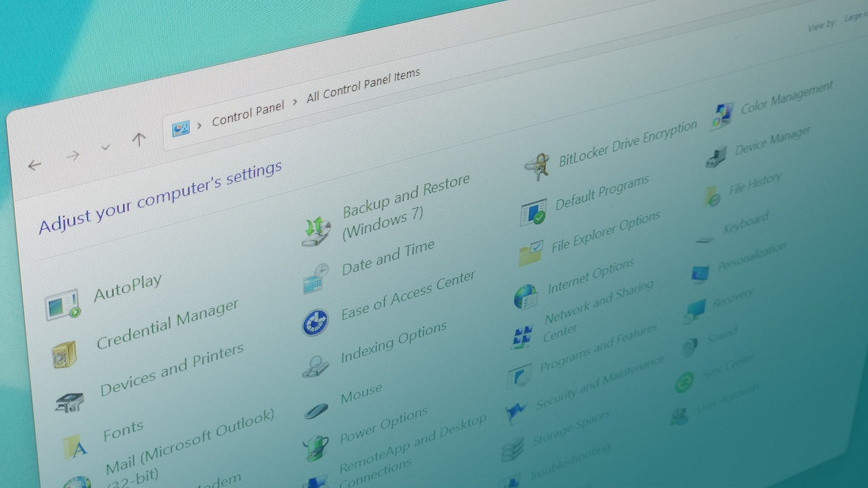This screenshot has width=868, height=488.
Task: Click the Date and Time icon
Action: click(x=316, y=278)
